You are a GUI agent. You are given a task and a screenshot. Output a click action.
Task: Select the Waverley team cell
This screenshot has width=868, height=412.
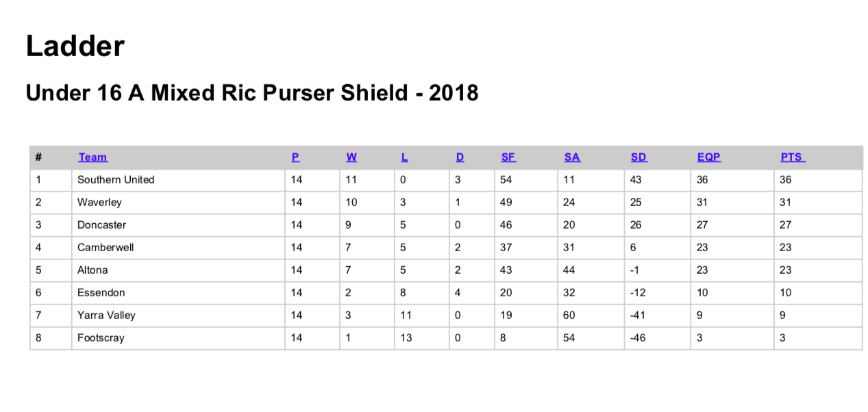(x=178, y=203)
